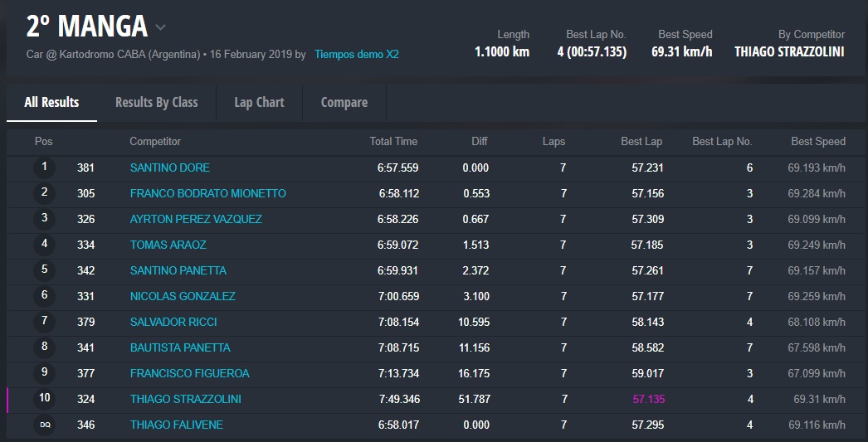Open FRANCO BODRATO MIONETTO's results
868x442 pixels.
tap(207, 193)
